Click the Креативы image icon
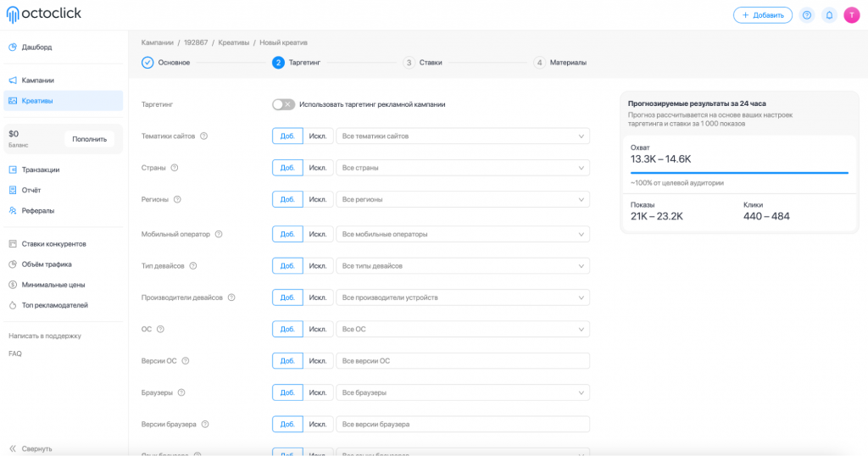This screenshot has width=868, height=456. point(13,101)
